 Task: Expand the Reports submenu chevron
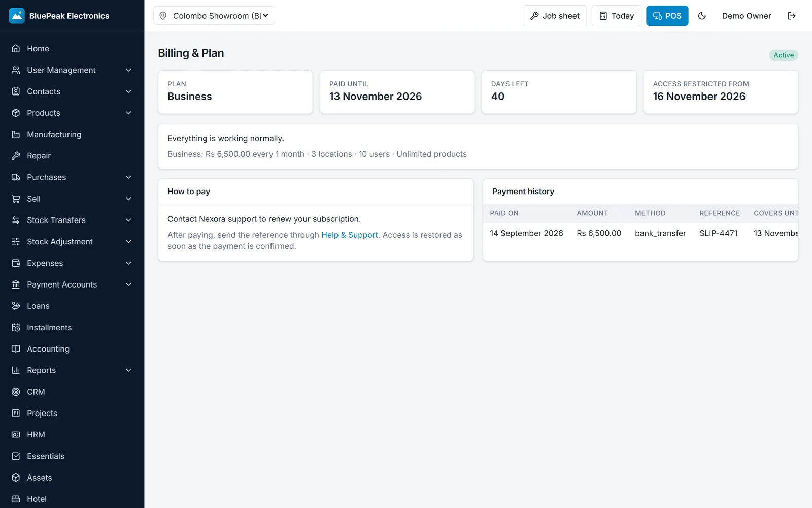128,370
